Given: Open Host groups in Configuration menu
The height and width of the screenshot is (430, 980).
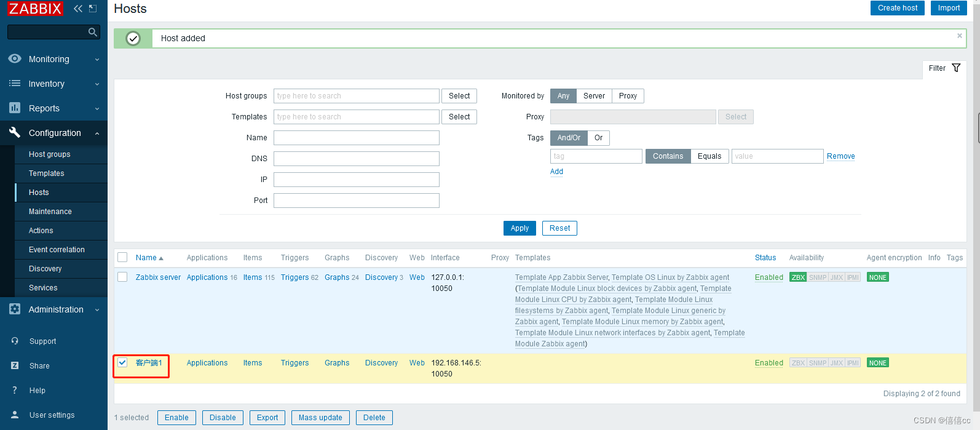Looking at the screenshot, I should tap(49, 154).
